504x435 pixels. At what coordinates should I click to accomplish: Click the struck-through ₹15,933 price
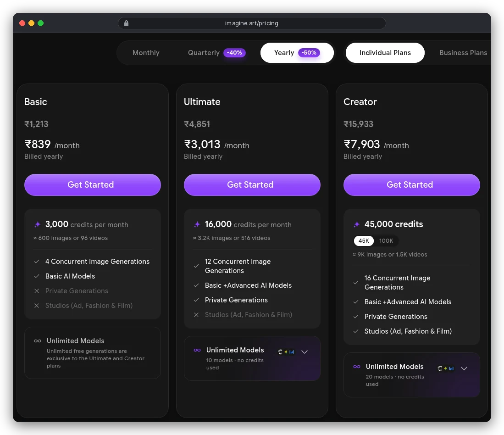[358, 124]
